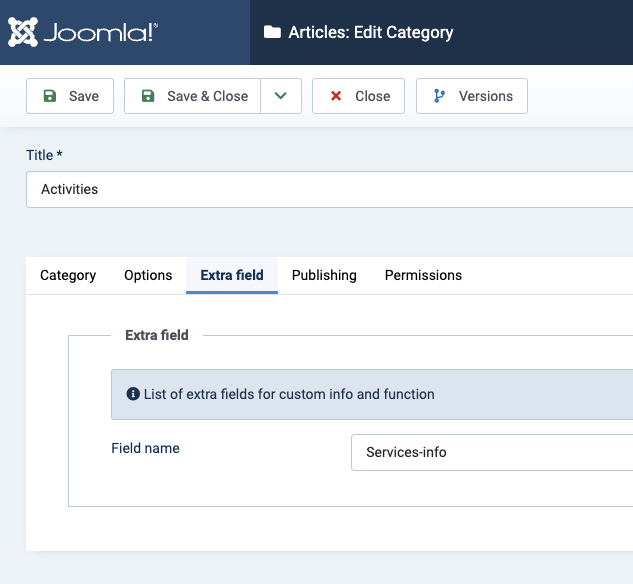Image resolution: width=633 pixels, height=584 pixels.
Task: Click the extra fields list notice text
Action: [x=289, y=394]
